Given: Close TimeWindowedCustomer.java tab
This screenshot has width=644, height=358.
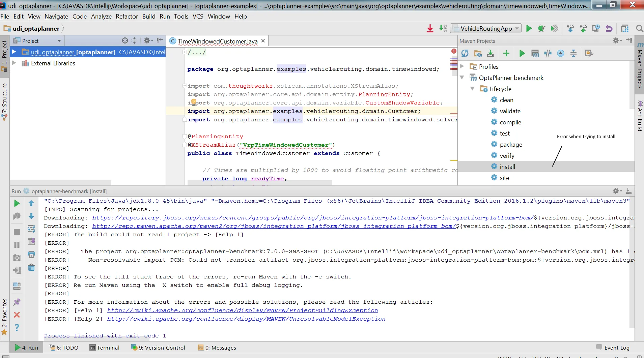Looking at the screenshot, I should 263,41.
